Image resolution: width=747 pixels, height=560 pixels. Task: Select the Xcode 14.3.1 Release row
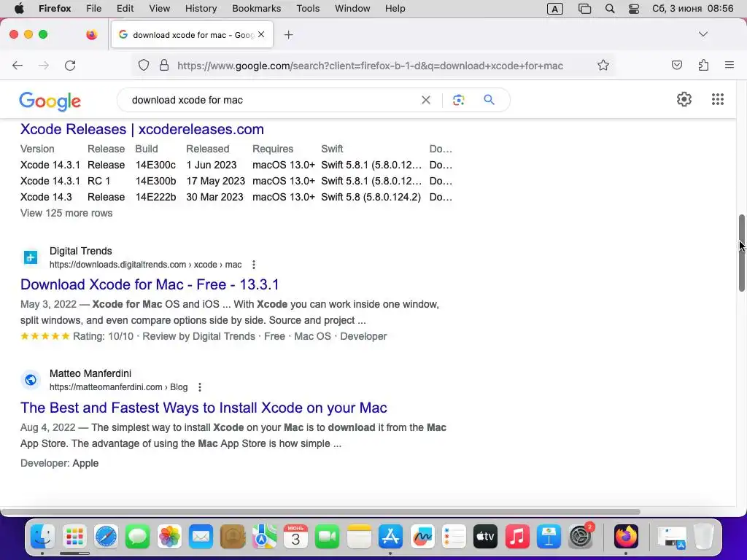click(x=236, y=165)
